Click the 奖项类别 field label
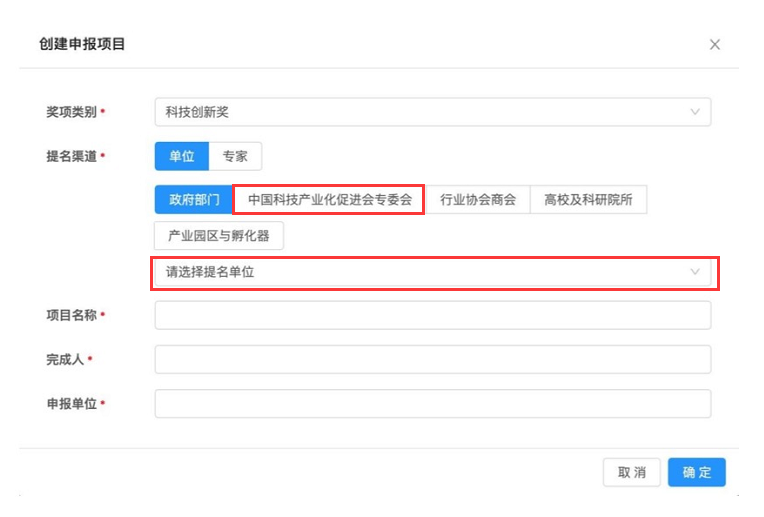 tap(71, 112)
